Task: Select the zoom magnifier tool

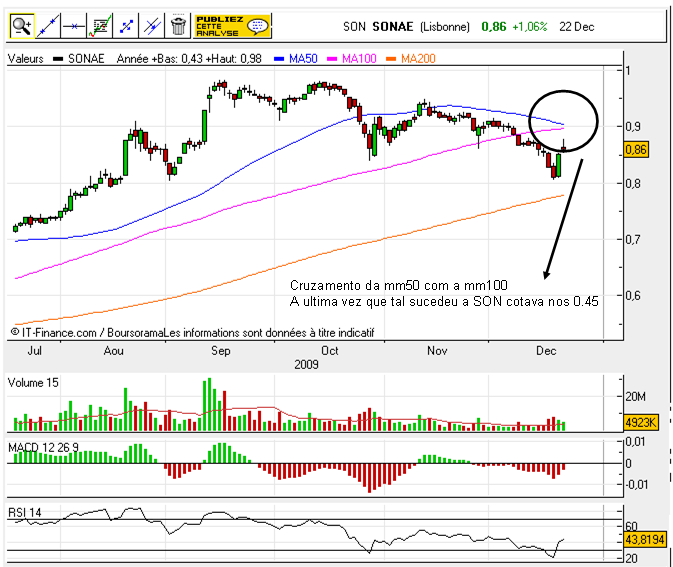Action: coord(22,26)
